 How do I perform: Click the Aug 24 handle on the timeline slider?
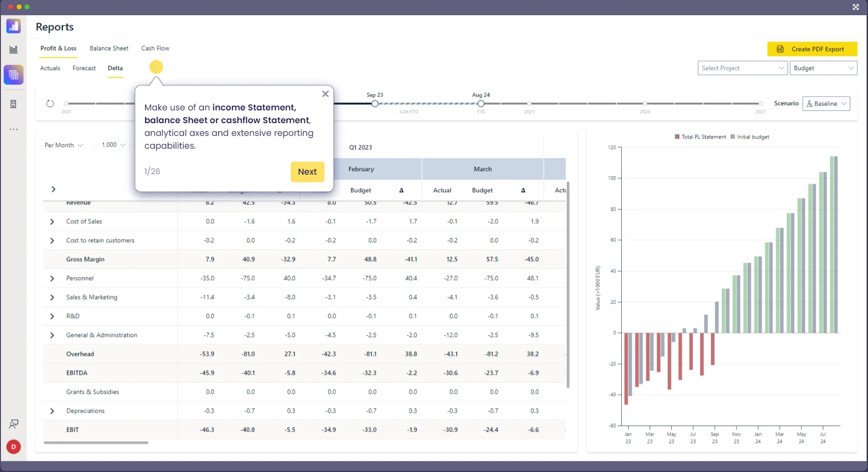point(480,104)
